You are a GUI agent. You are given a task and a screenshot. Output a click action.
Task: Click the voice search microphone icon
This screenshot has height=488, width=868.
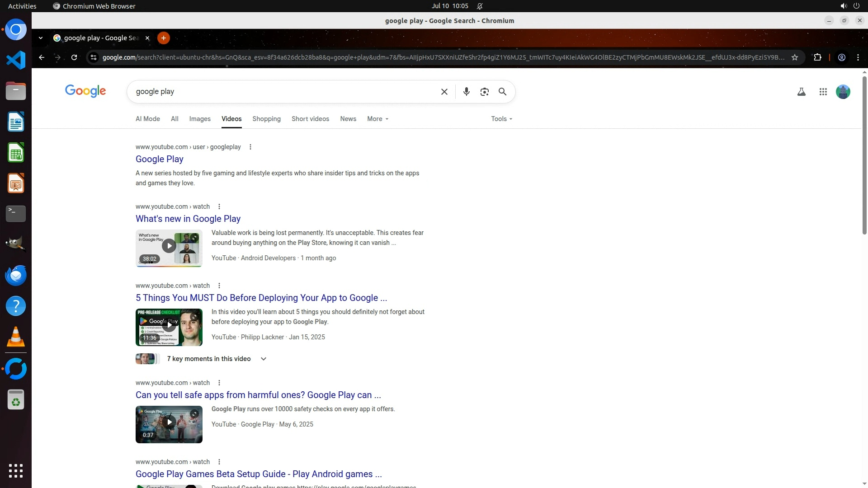tap(466, 92)
